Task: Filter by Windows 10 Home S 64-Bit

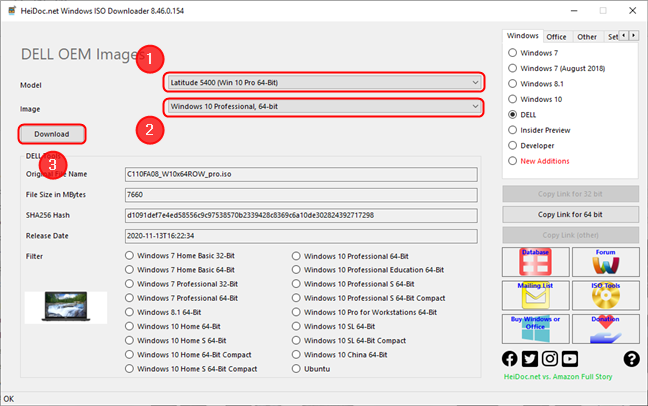Action: coord(129,341)
